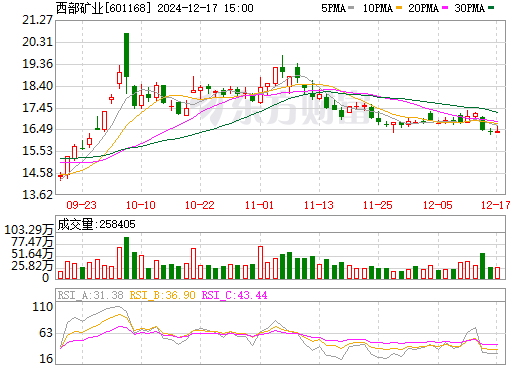The width and height of the screenshot is (520, 365).
Task: Select the 5PMA legend label
Action: tap(333, 8)
